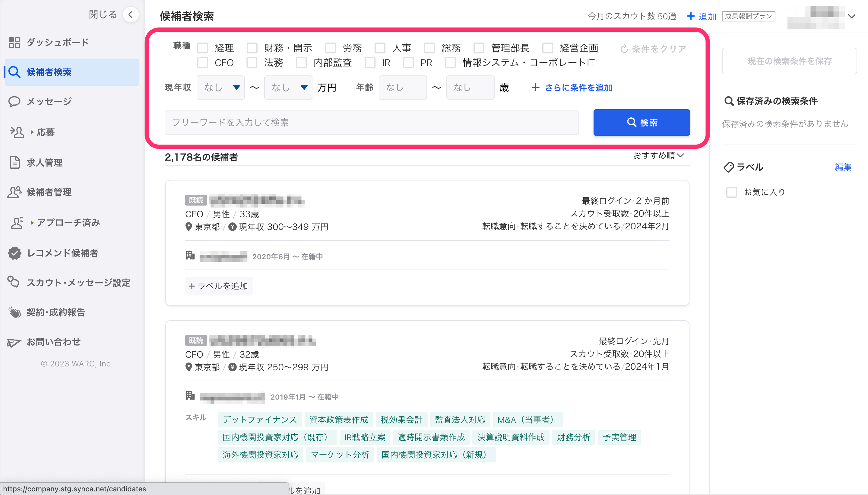Click the minimum 年齢 field
Viewport: 868px width, 495px height.
tap(403, 87)
